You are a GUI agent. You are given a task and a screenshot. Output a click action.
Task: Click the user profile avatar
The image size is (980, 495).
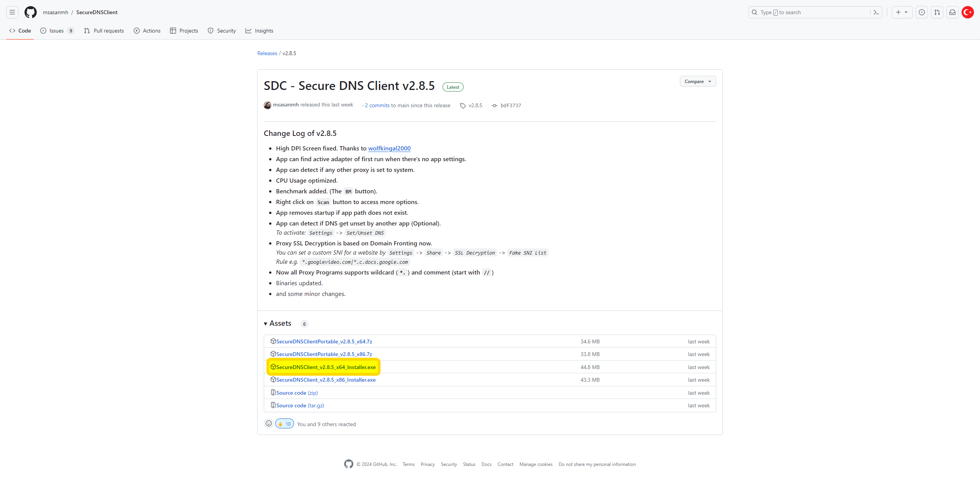[968, 12]
